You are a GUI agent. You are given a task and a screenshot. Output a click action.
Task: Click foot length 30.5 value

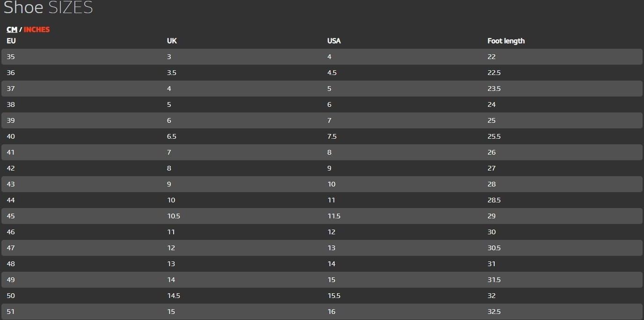494,248
